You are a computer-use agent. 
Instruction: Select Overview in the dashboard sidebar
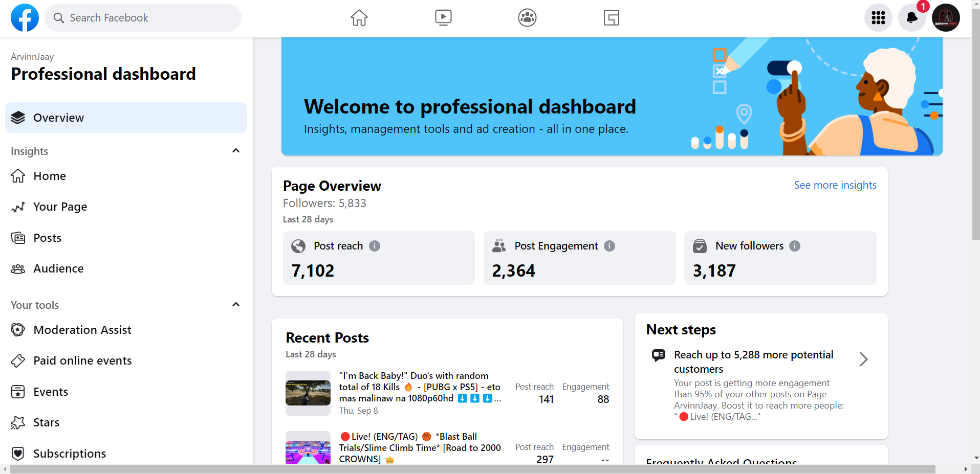[126, 118]
